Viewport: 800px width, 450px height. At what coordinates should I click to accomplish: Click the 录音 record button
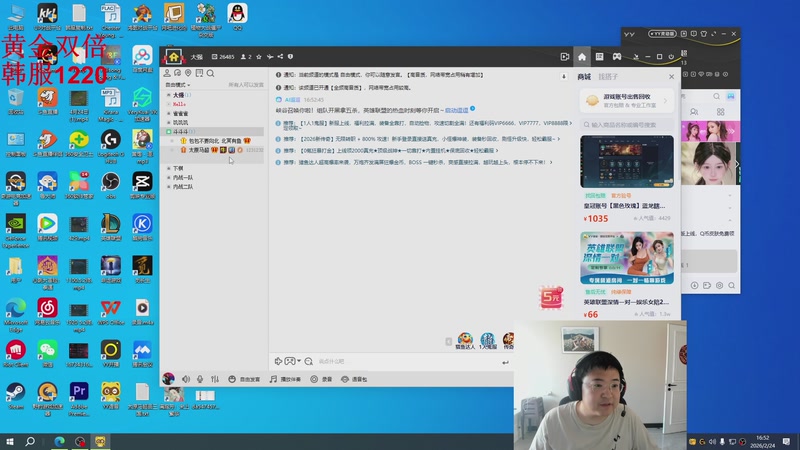321,379
